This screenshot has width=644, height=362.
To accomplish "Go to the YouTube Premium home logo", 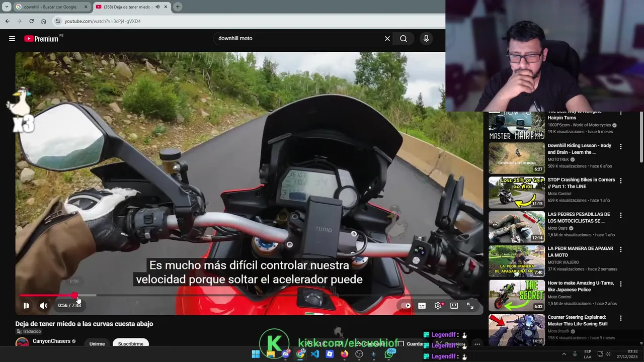I will coord(41,39).
